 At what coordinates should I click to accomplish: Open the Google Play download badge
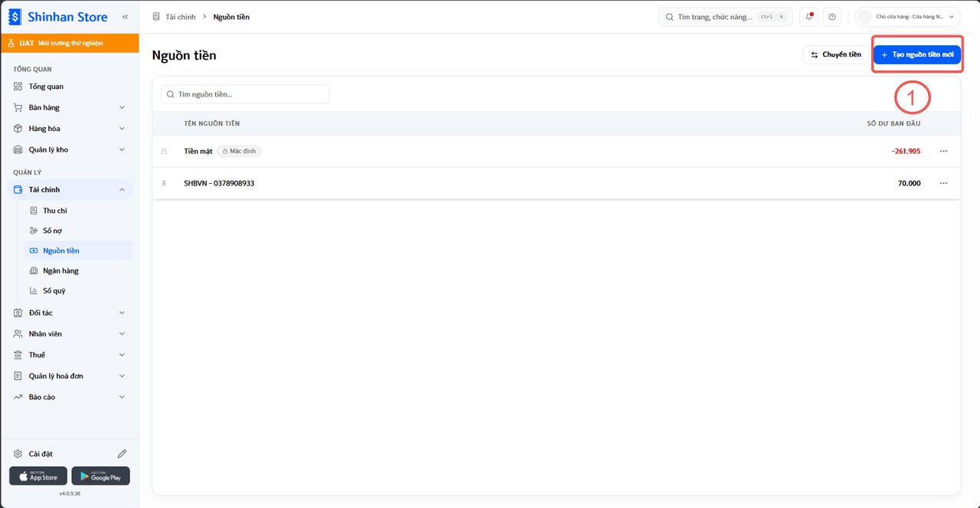[x=101, y=476]
